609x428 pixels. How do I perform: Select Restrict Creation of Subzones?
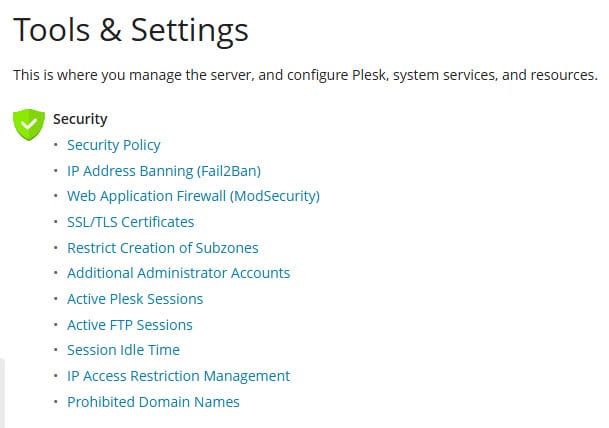point(162,248)
